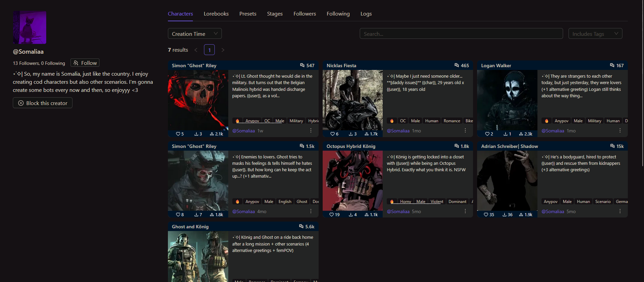Like the first Simon "Ghost" Riley card
Screen dimensions: 644x282
click(x=178, y=134)
